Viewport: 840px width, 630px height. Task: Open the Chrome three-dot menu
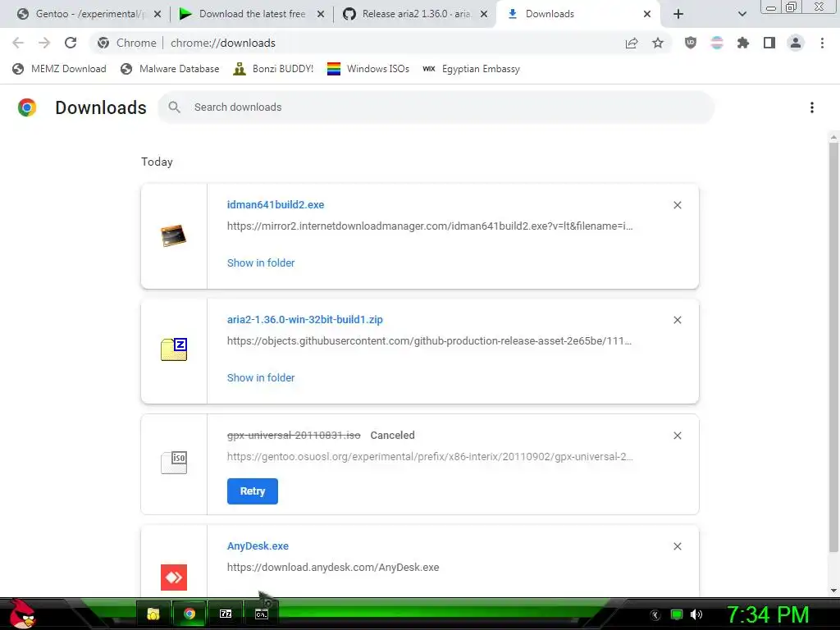click(822, 43)
